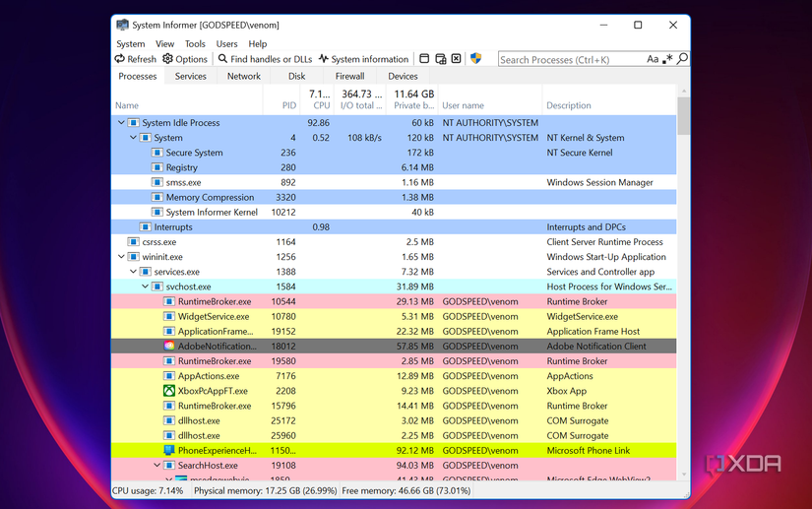Click the PhoneExperienceHost process icon
This screenshot has height=509, width=812.
point(169,450)
